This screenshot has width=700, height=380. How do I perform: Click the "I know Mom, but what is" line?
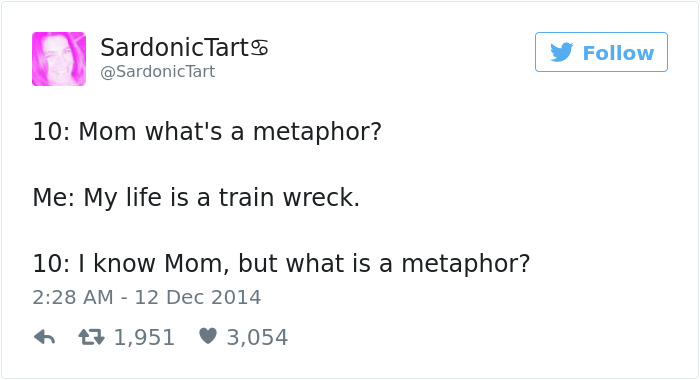pyautogui.click(x=225, y=263)
